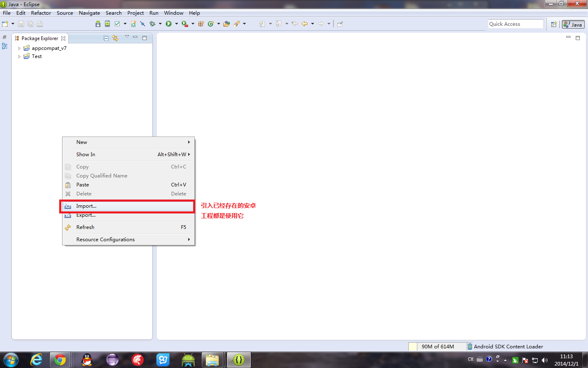Click the New Java Package icon
588x368 pixels.
tap(201, 24)
